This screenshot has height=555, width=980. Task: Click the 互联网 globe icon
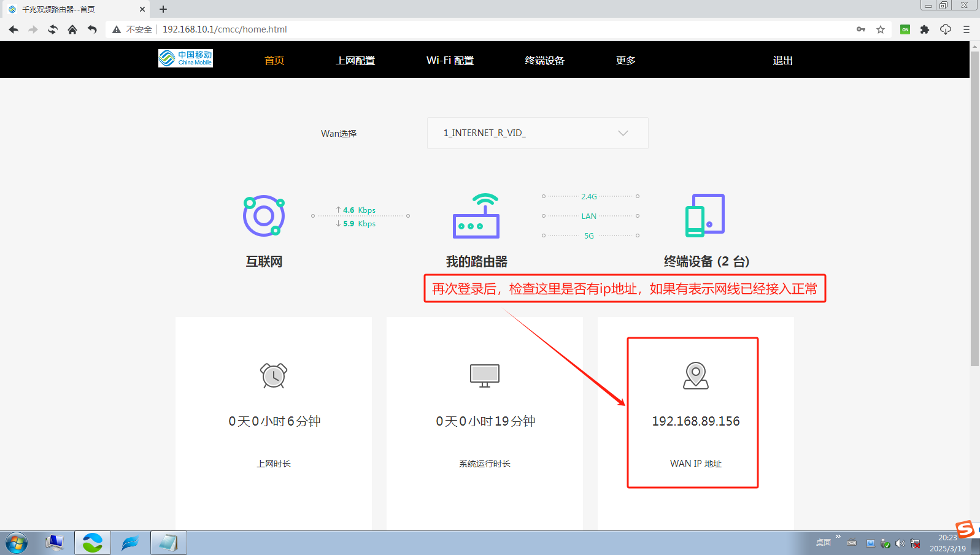264,216
